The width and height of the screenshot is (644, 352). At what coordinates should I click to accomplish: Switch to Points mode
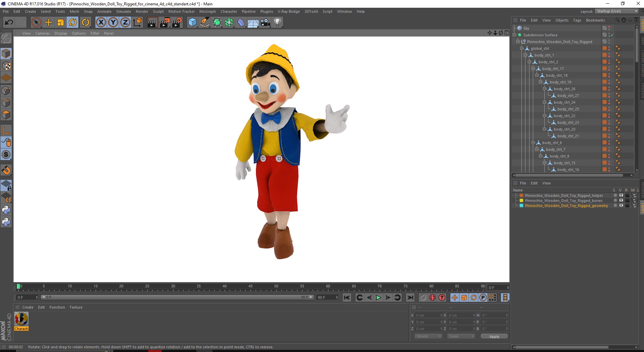[6, 91]
